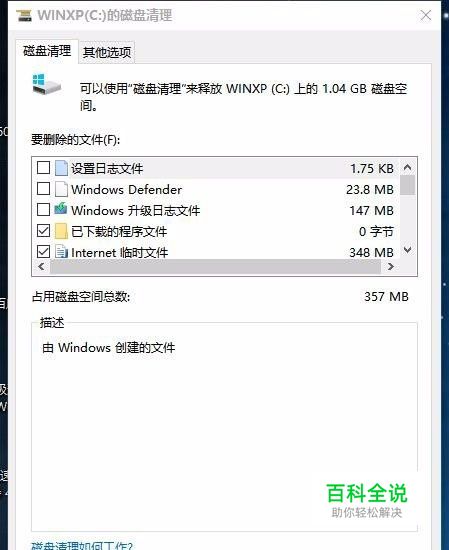
Task: Click the WINXP drive icon with Windows logo
Action: tap(46, 84)
